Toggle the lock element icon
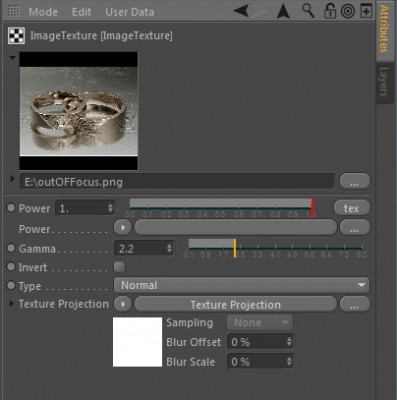 329,11
